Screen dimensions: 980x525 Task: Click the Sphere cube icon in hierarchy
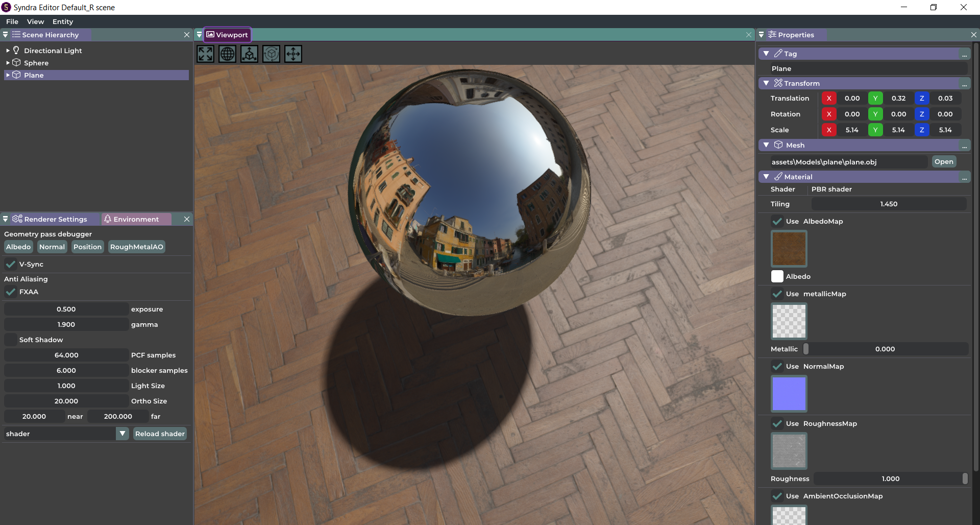click(x=16, y=62)
